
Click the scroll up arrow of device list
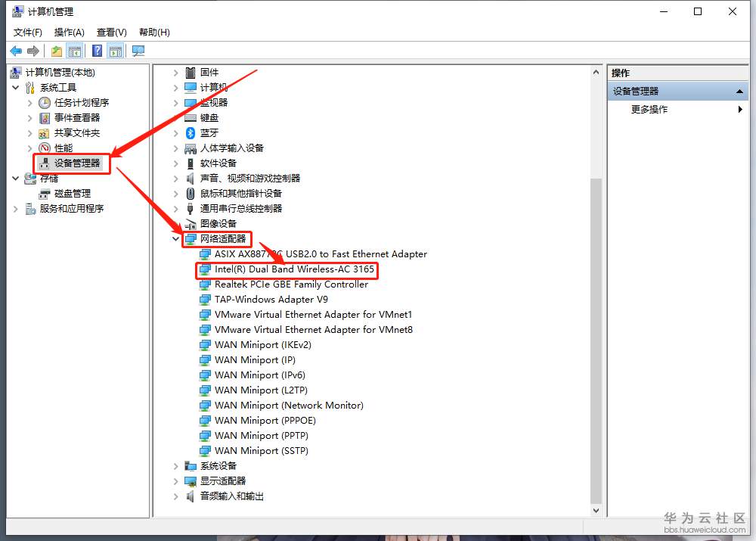point(596,73)
